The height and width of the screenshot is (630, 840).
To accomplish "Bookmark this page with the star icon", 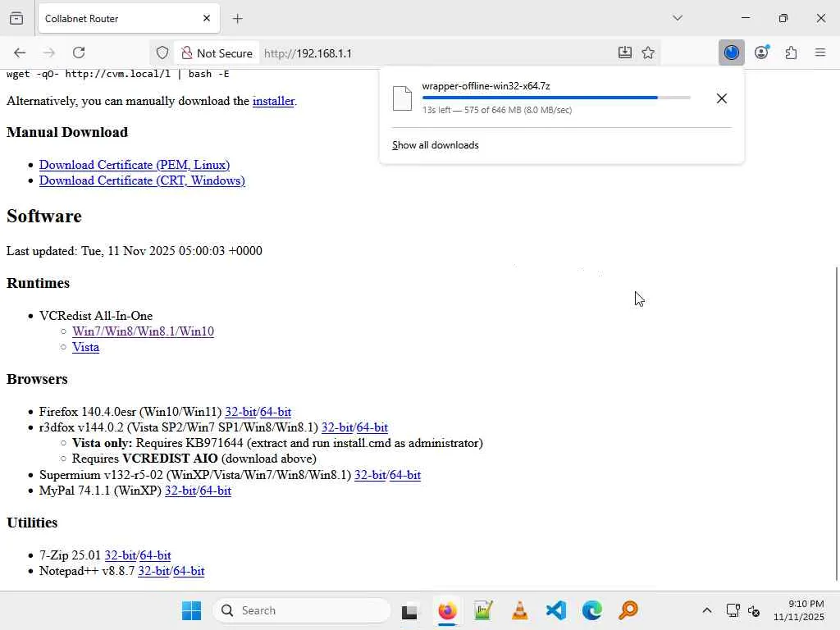I will [648, 52].
